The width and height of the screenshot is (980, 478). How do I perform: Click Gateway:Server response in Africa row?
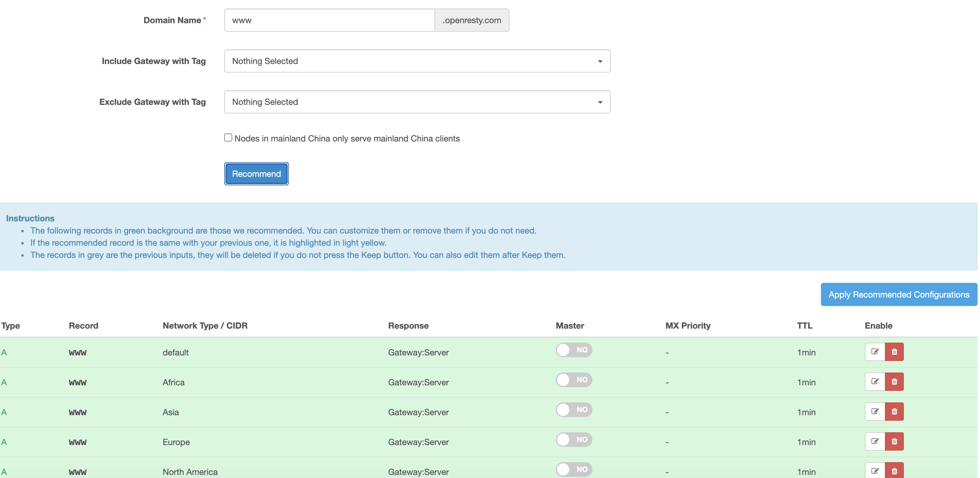click(418, 383)
